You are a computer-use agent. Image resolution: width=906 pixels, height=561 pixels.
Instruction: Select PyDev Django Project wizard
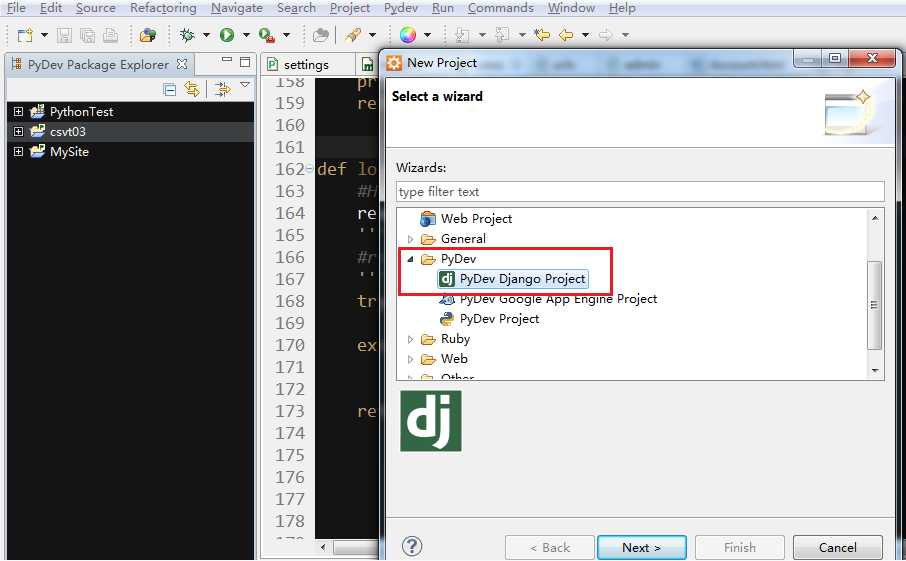[x=522, y=279]
